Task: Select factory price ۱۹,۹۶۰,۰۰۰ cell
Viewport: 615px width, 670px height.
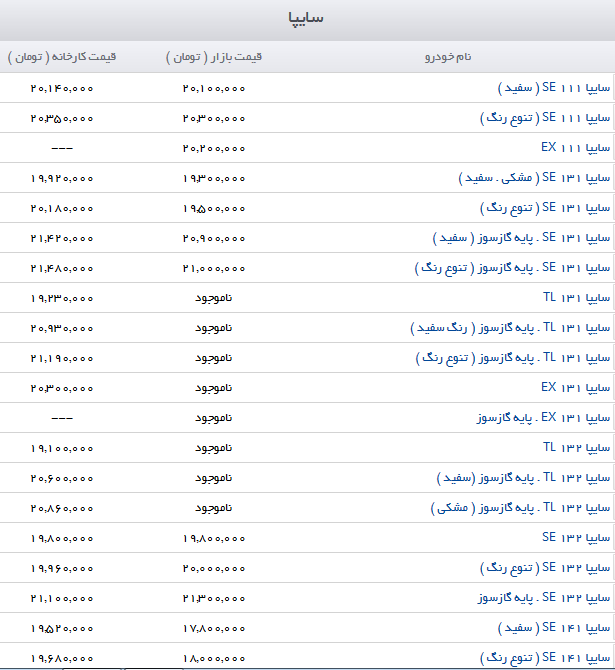Action: coord(62,568)
